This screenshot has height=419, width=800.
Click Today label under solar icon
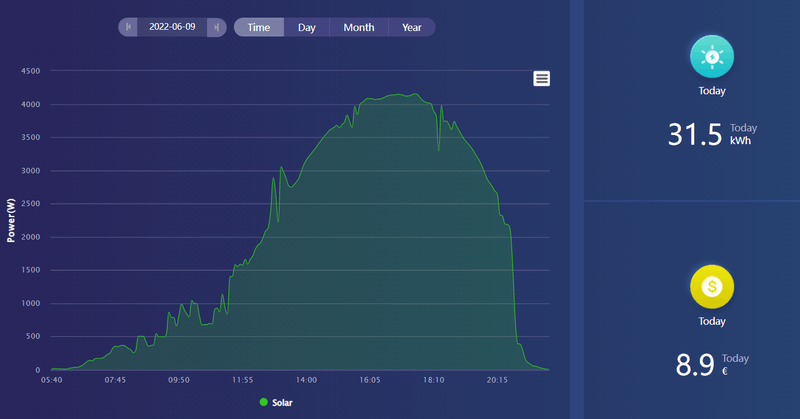click(x=712, y=91)
